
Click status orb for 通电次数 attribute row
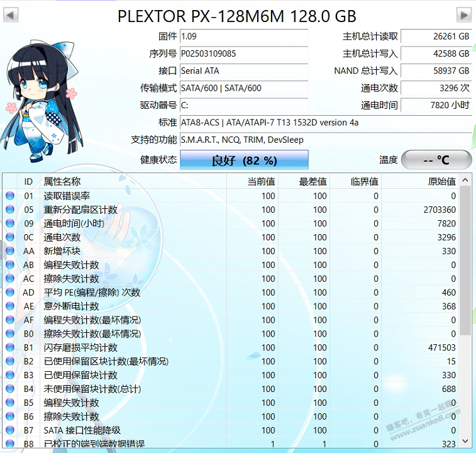click(x=10, y=237)
